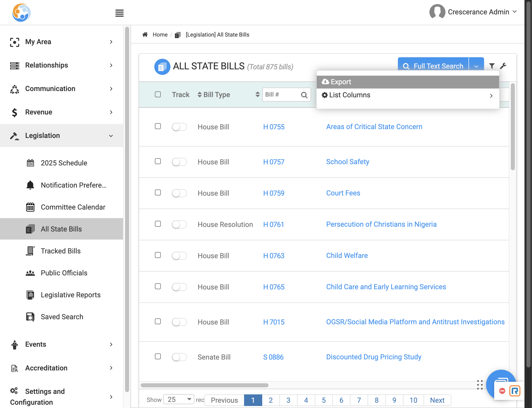Click the Full Text Search button

tap(433, 66)
